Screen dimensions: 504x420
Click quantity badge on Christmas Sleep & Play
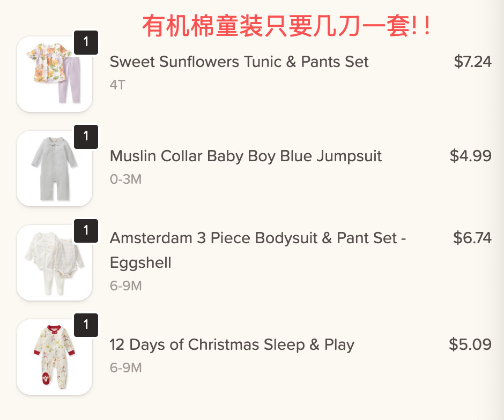86,325
